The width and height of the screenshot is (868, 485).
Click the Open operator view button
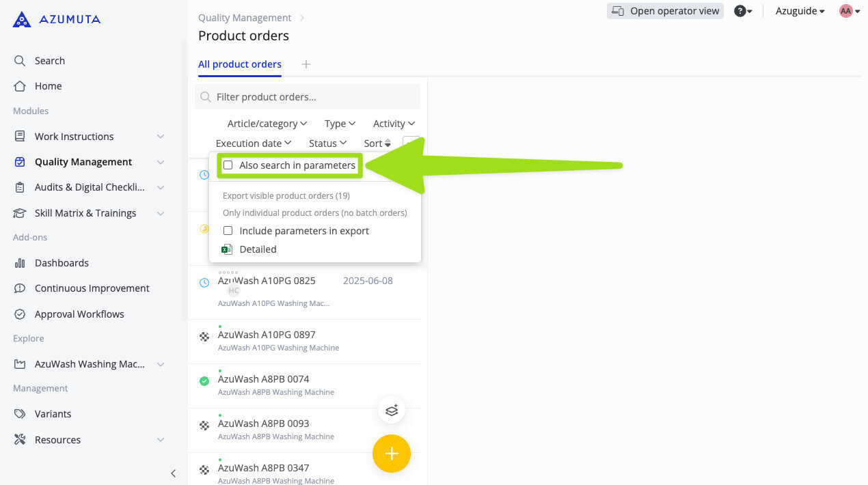(665, 11)
